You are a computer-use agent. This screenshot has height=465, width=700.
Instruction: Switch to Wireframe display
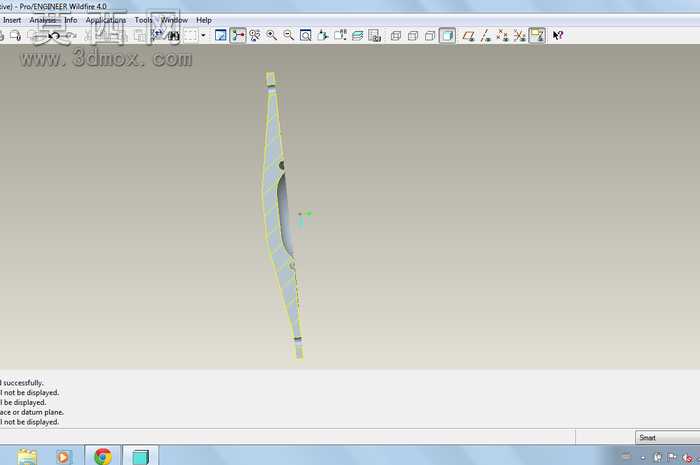[x=396, y=36]
